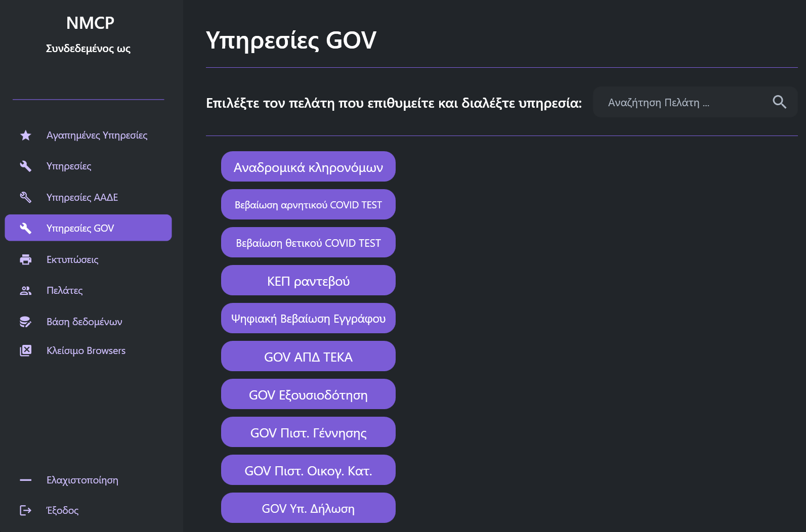
Task: Click the wrench icon beside Υπηρεσίες
Action: click(26, 166)
